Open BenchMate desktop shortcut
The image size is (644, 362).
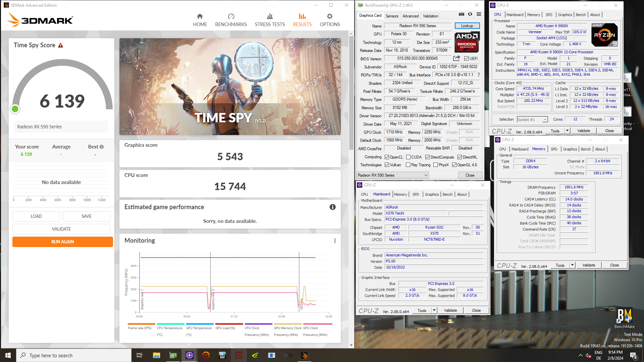pyautogui.click(x=624, y=319)
